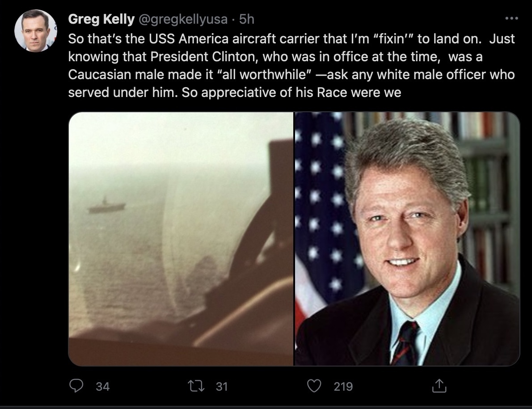Viewport: 532px width, 409px height.
Task: Click the retweet count of 31
Action: 222,387
